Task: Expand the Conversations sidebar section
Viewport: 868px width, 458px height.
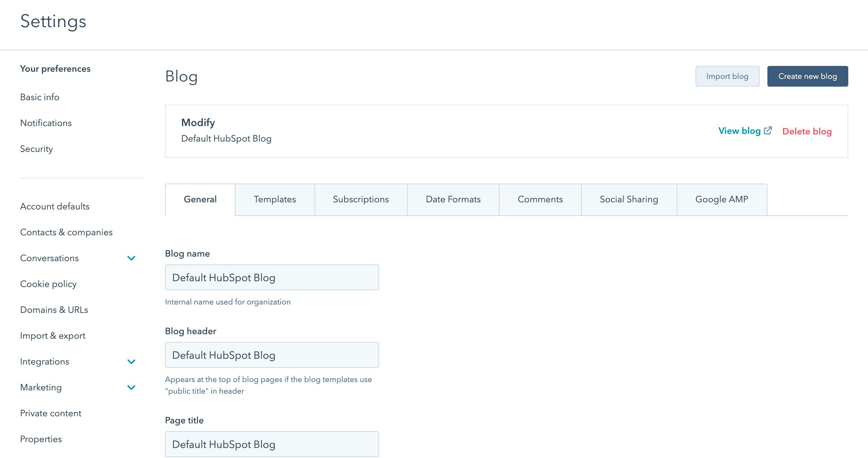Action: tap(131, 258)
